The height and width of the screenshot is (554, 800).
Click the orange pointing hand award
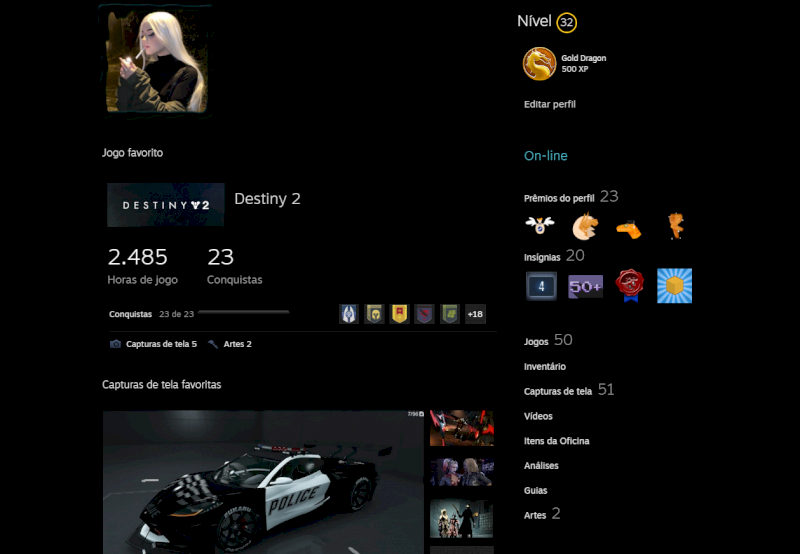click(x=629, y=230)
